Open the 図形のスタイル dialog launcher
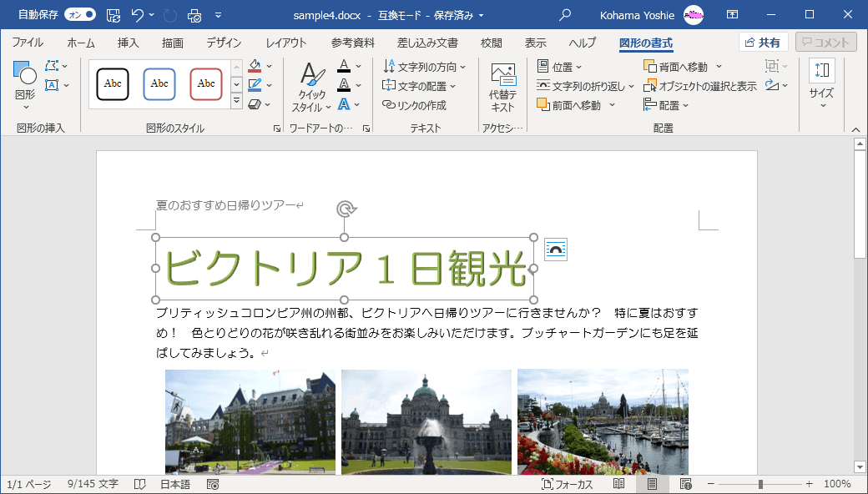868x494 pixels. [277, 129]
